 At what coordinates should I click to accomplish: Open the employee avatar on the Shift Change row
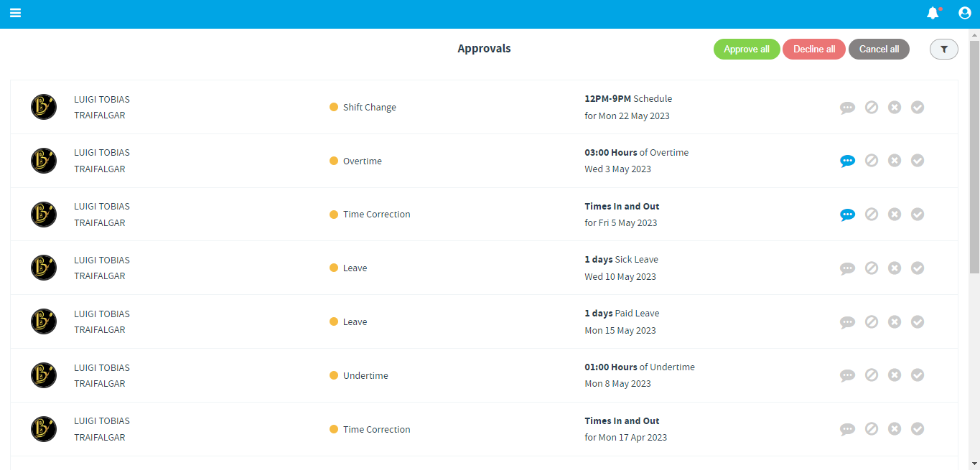44,107
